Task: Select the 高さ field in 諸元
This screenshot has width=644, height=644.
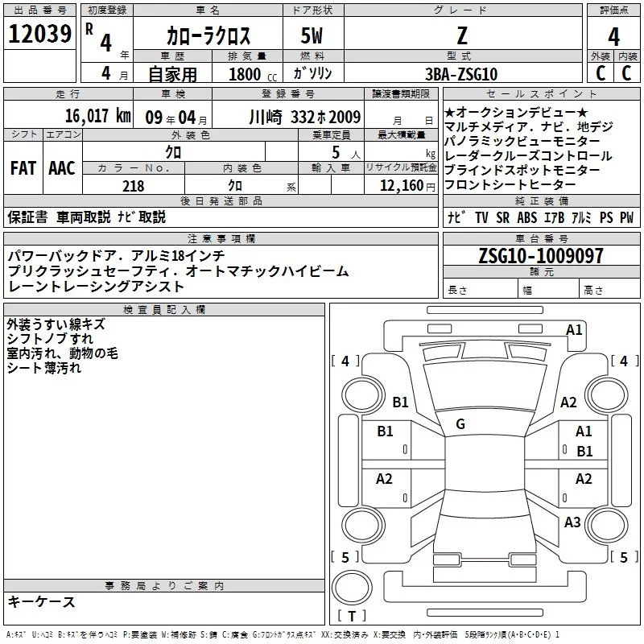Action: (x=609, y=288)
